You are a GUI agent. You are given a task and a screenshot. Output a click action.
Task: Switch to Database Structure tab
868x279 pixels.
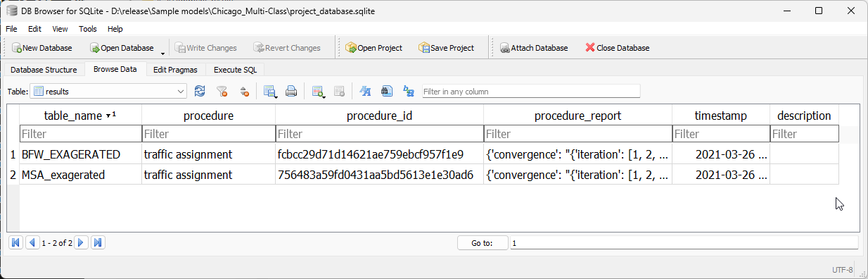pyautogui.click(x=44, y=70)
